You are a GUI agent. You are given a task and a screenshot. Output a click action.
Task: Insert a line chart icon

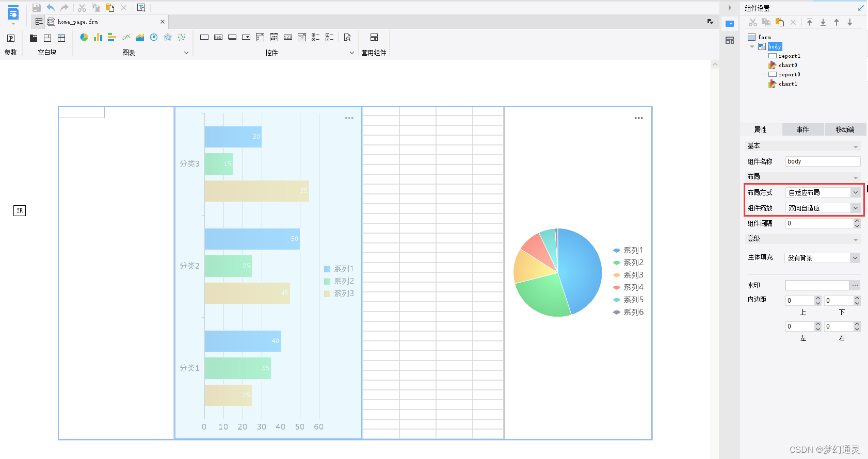[126, 37]
